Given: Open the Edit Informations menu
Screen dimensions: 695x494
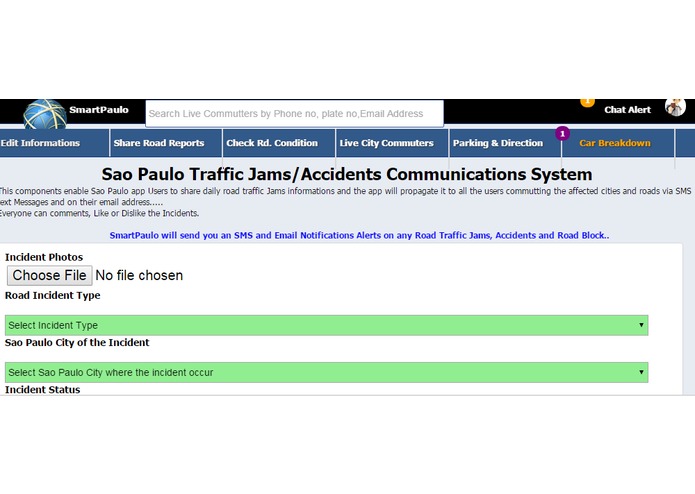Looking at the screenshot, I should point(40,143).
